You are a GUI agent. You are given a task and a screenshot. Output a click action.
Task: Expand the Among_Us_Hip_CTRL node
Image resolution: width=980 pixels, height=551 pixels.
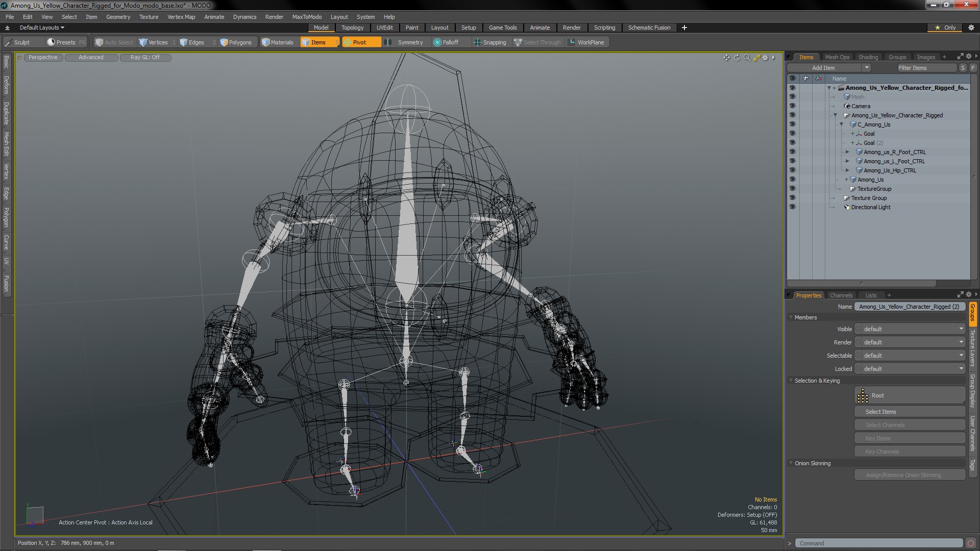click(848, 170)
